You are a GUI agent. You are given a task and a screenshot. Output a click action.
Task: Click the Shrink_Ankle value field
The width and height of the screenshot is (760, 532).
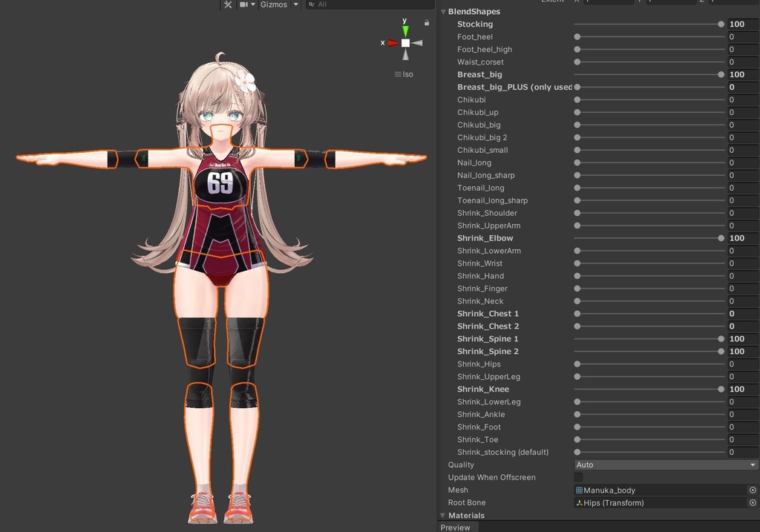coord(743,415)
